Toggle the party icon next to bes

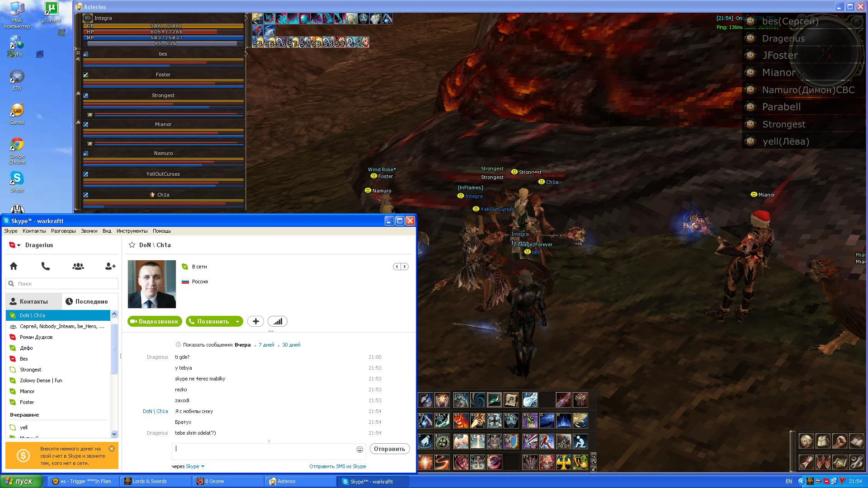point(86,54)
